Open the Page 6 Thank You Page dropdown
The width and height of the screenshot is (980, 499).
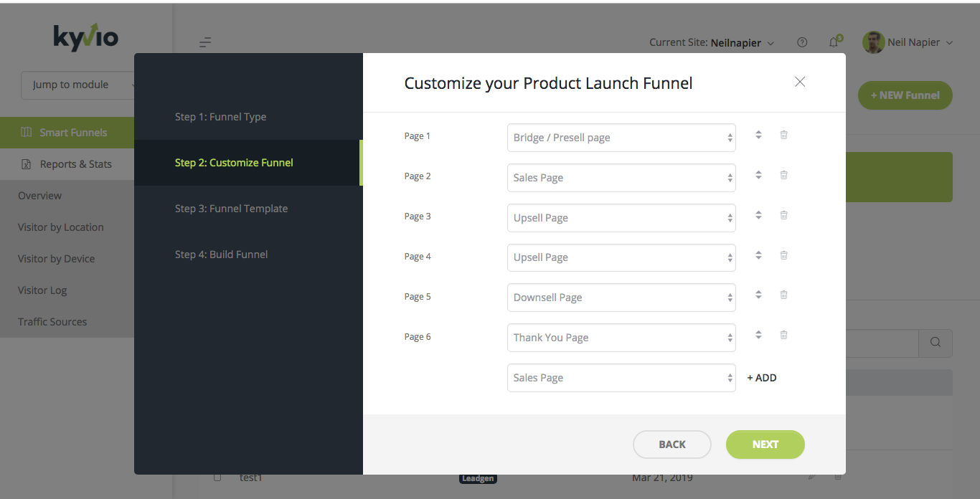[621, 338]
